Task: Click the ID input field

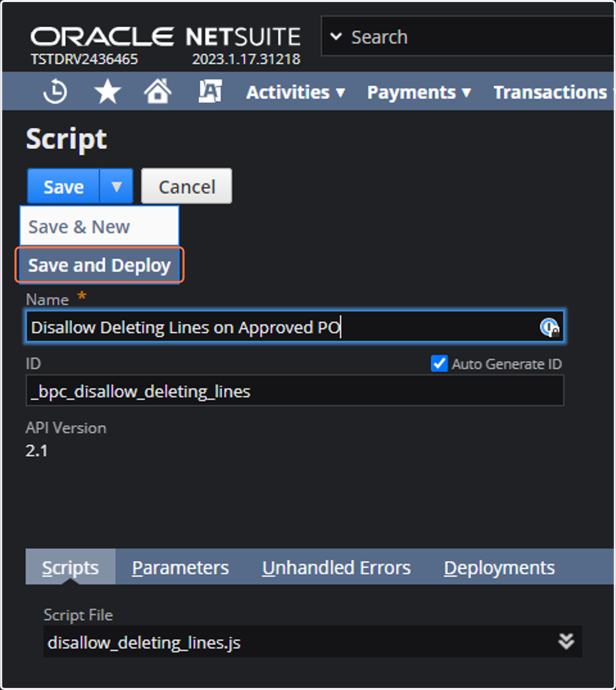Action: [295, 390]
